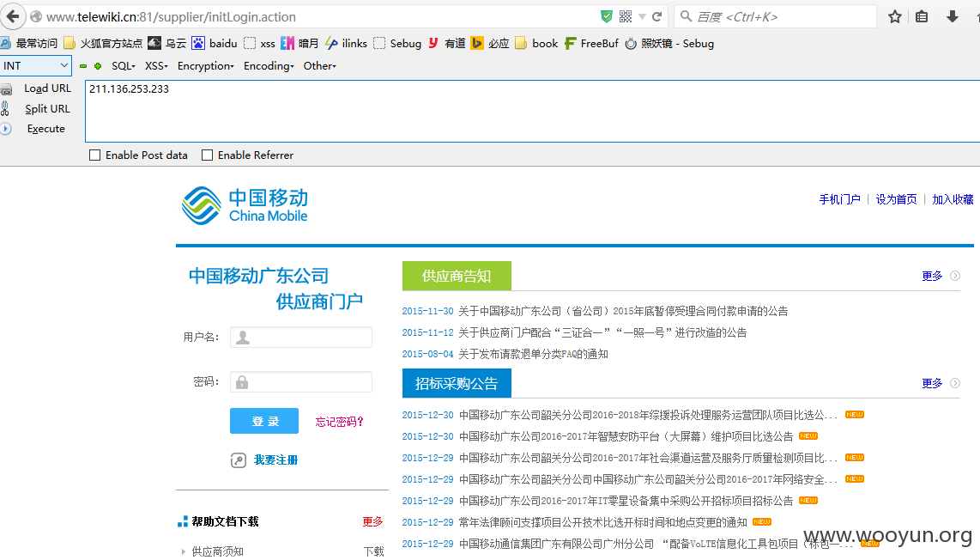The image size is (980, 560).
Task: Open the Other dropdown menu
Action: click(319, 65)
